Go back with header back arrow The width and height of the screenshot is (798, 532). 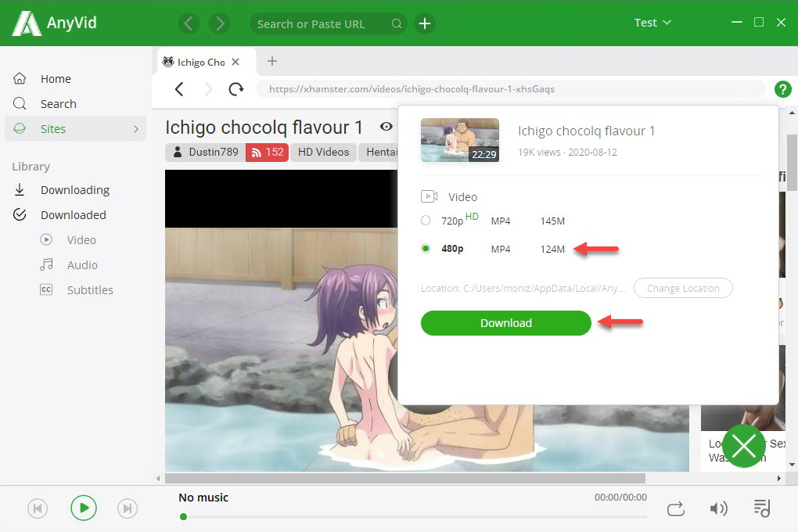(189, 23)
